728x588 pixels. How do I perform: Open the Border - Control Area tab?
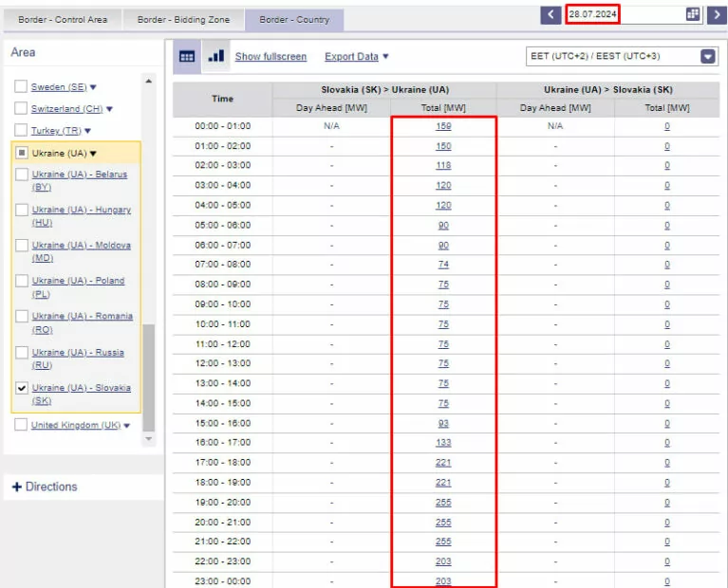pos(63,20)
